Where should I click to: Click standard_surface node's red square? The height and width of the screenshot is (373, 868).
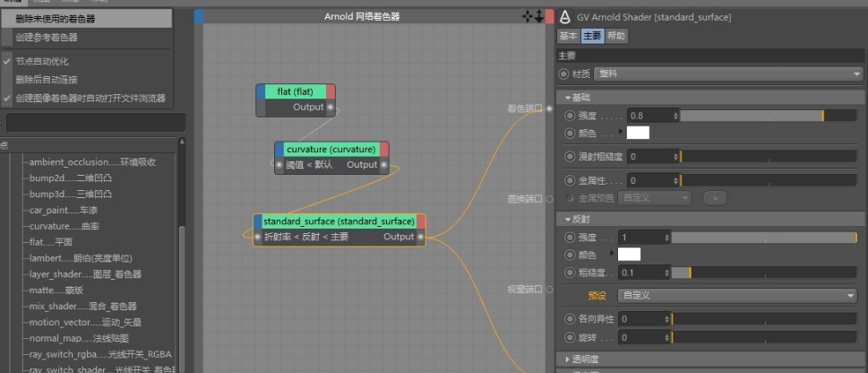(421, 221)
